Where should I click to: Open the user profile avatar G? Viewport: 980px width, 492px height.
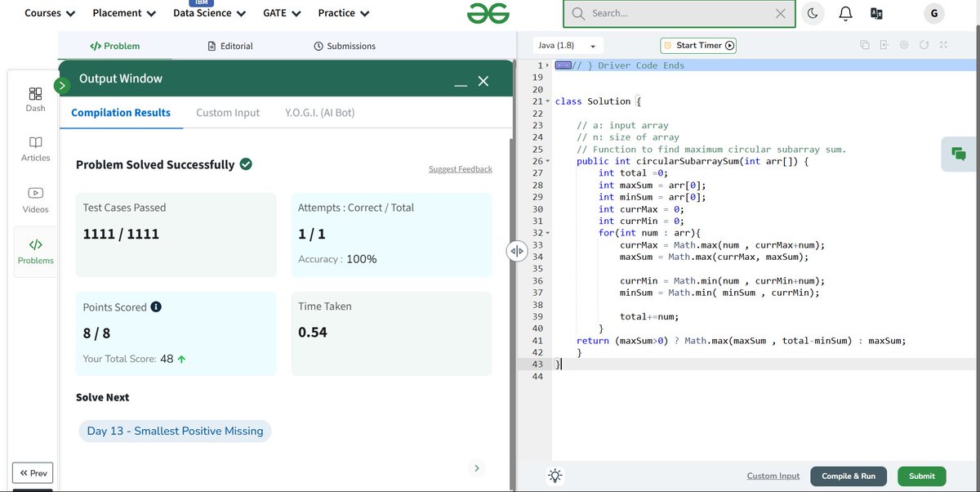click(933, 13)
